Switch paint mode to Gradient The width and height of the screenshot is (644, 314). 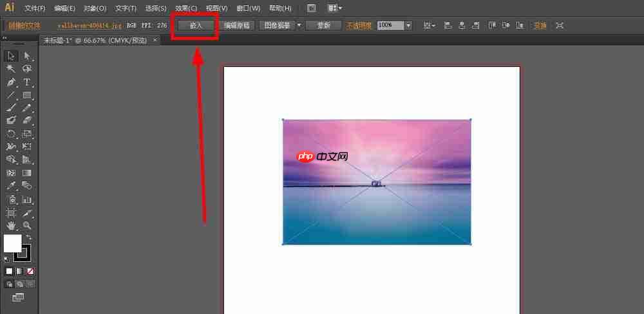[19, 272]
